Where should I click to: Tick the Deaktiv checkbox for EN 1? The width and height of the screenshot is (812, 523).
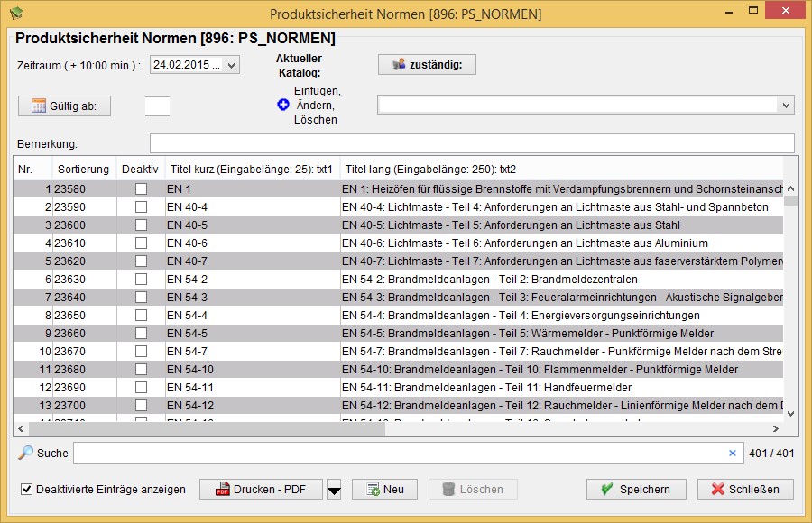141,189
